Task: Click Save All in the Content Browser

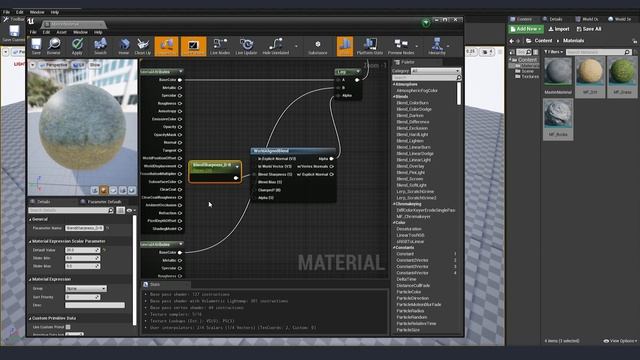Action: (589, 29)
